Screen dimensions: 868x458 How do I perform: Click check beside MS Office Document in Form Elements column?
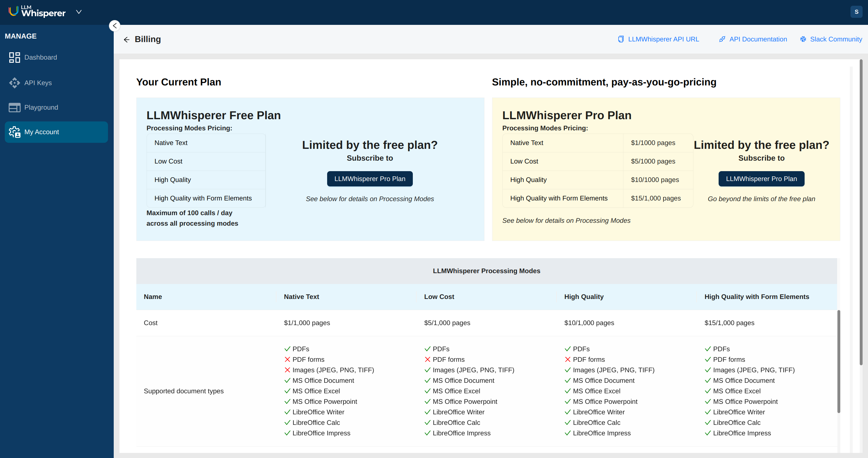tap(707, 381)
